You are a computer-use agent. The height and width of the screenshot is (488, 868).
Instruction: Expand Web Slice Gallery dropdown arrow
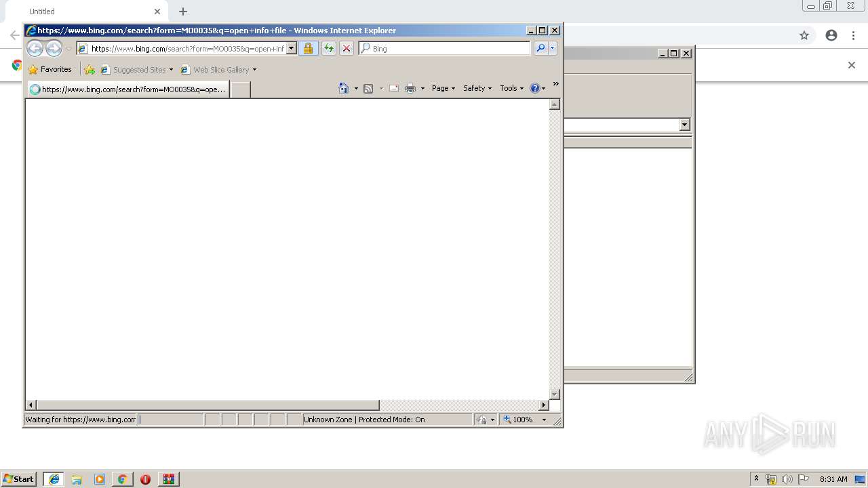click(254, 69)
